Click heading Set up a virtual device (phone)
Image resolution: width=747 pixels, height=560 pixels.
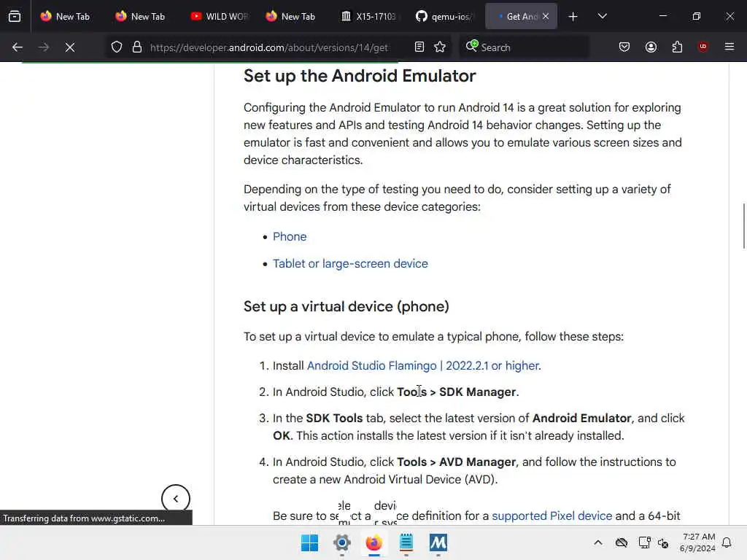[347, 306]
